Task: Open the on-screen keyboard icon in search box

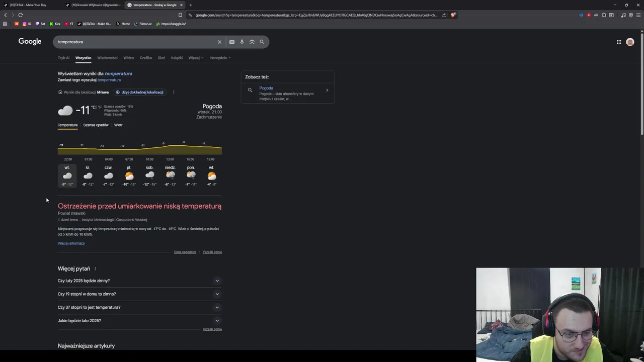Action: (232, 42)
